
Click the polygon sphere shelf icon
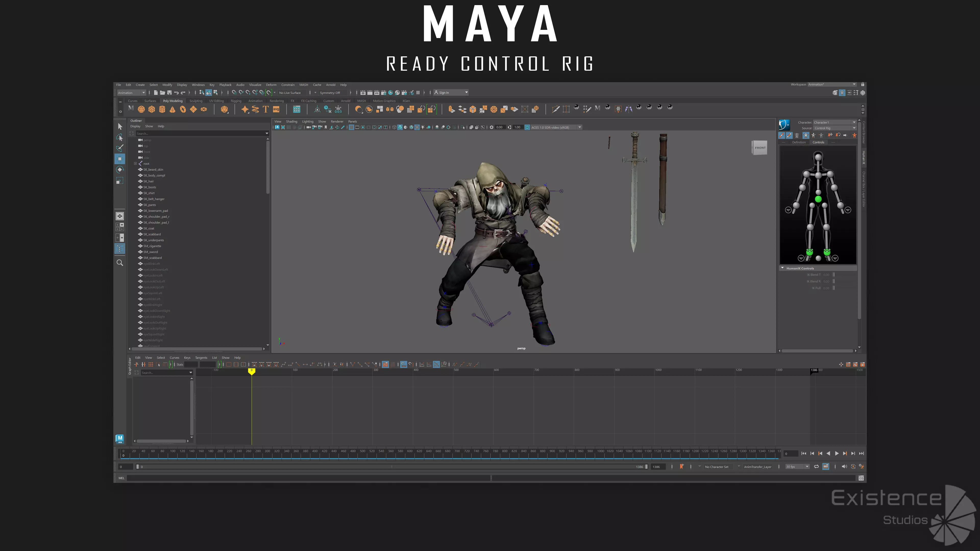pyautogui.click(x=141, y=109)
